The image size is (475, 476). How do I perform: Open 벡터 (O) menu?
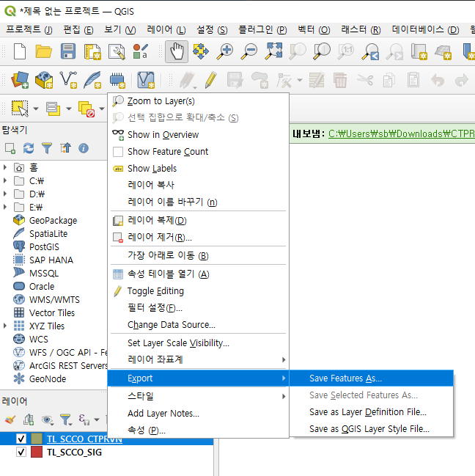click(x=314, y=29)
